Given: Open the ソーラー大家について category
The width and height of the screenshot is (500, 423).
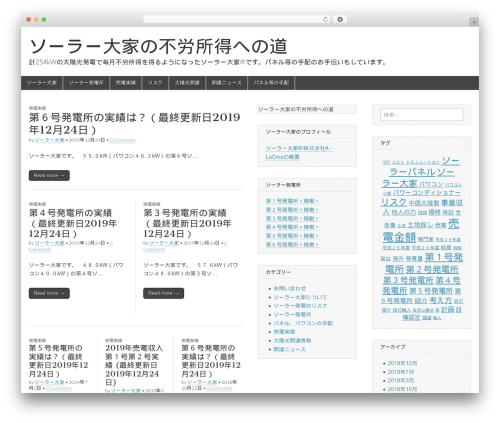Looking at the screenshot, I should (300, 297).
